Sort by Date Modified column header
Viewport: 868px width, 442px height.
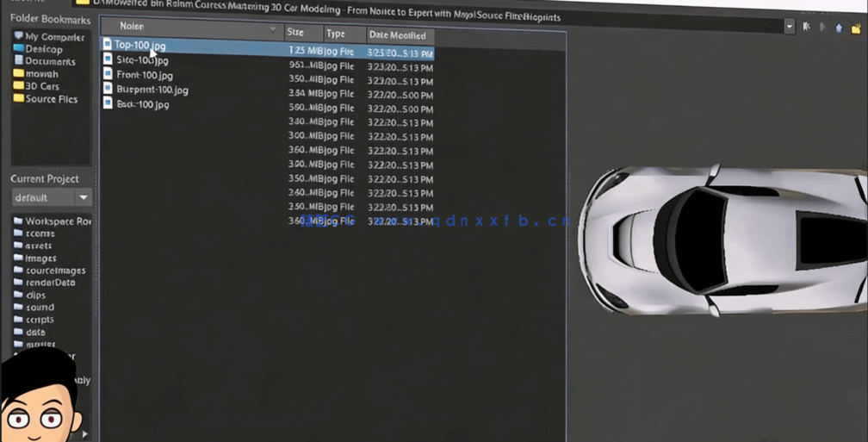398,35
